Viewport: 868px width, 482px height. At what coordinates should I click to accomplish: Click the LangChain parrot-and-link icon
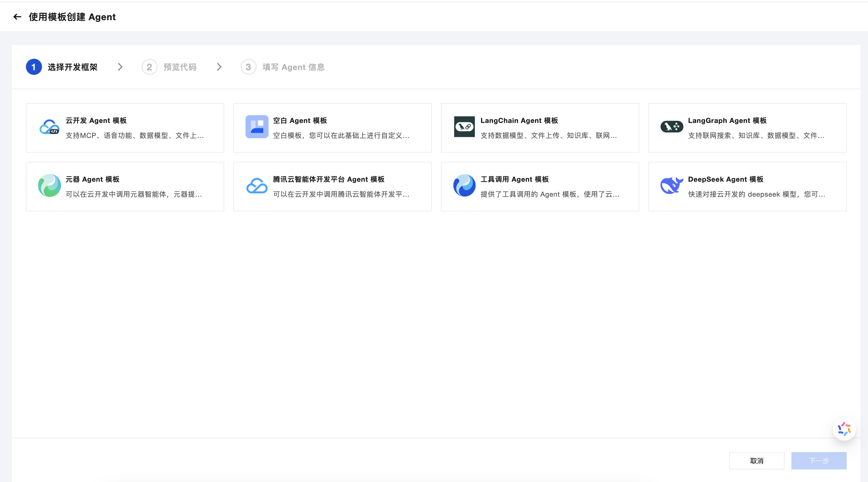coord(464,127)
